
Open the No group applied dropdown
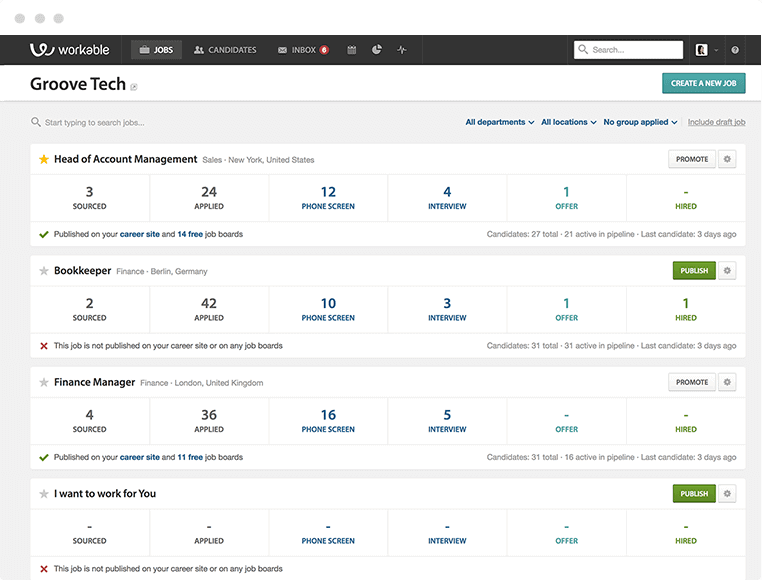[640, 122]
